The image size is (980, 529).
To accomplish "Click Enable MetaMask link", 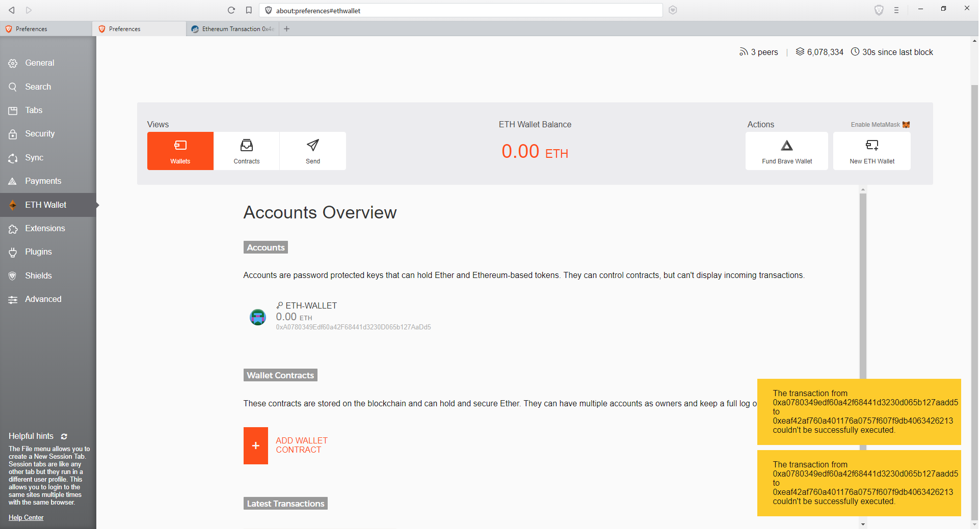I will click(875, 125).
